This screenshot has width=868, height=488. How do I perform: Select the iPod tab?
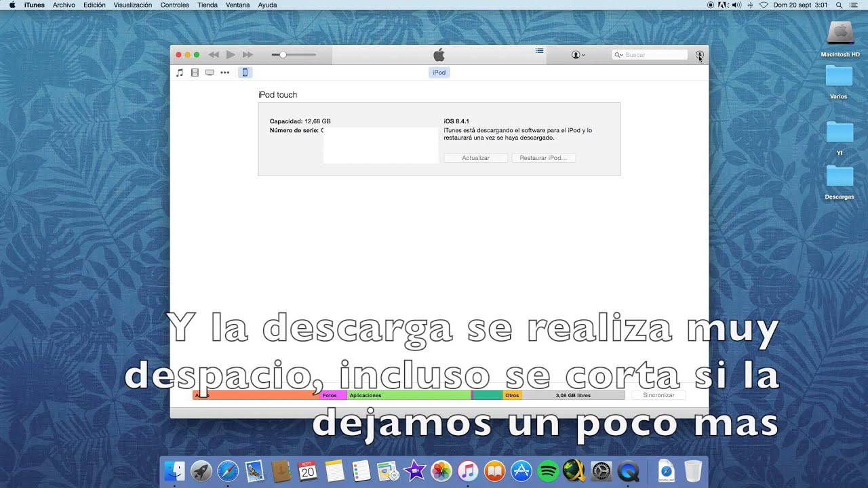point(439,73)
